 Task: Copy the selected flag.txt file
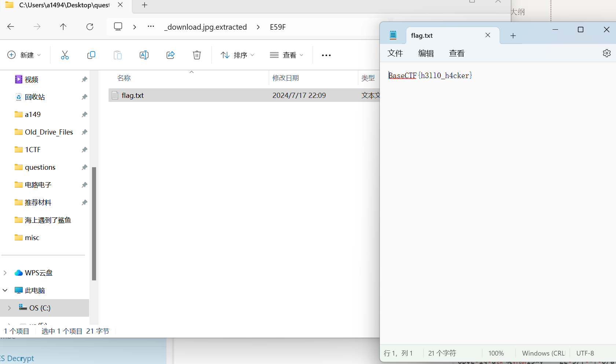[x=91, y=55]
